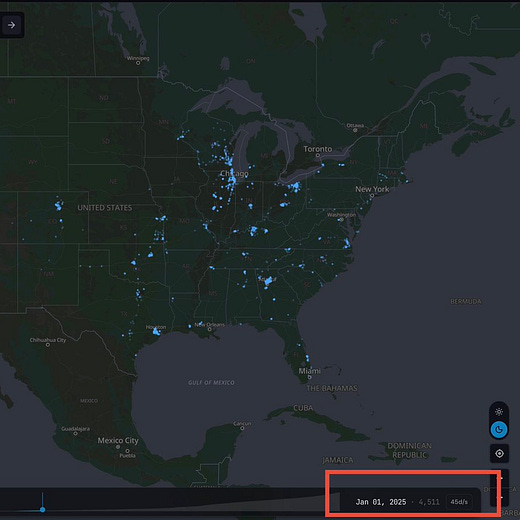The width and height of the screenshot is (520, 520).
Task: Click the Cancun map label
Action: [242, 423]
